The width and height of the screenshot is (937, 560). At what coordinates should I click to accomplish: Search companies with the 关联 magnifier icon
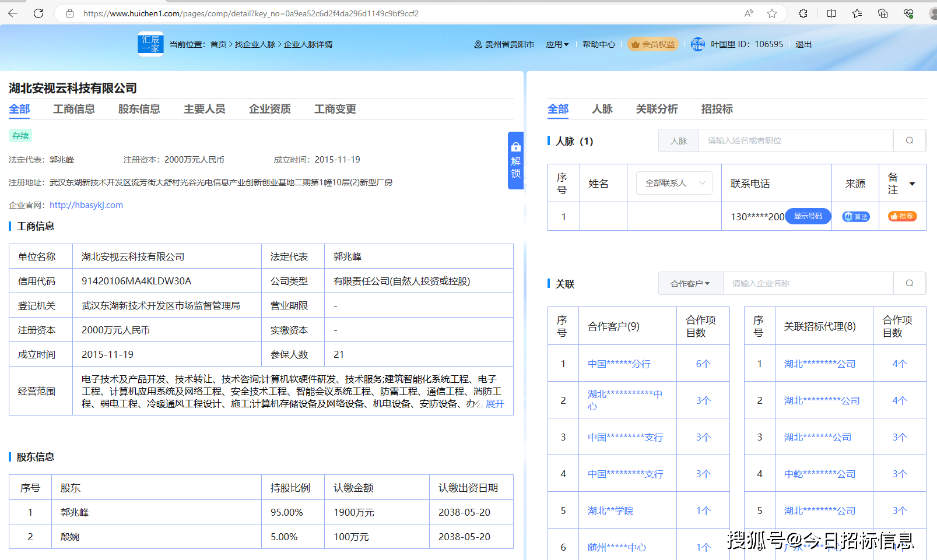[910, 283]
